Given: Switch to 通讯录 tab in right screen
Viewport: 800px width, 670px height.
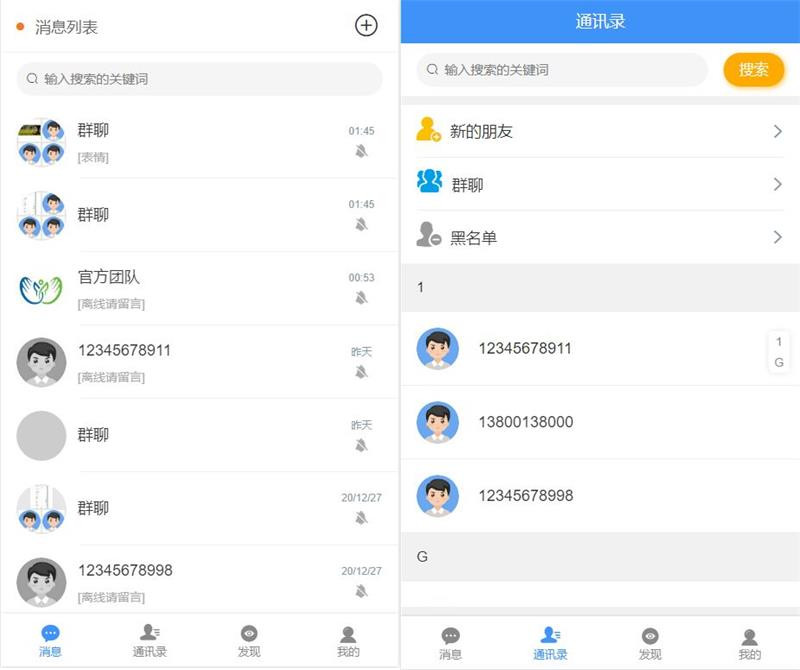Looking at the screenshot, I should tap(550, 644).
